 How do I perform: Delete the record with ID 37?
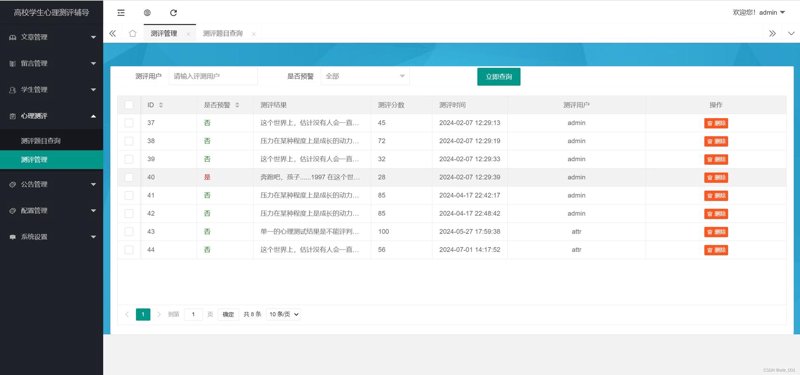coord(716,123)
